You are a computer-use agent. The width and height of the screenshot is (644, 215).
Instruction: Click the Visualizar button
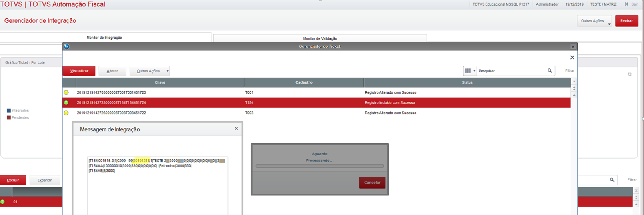tap(79, 71)
